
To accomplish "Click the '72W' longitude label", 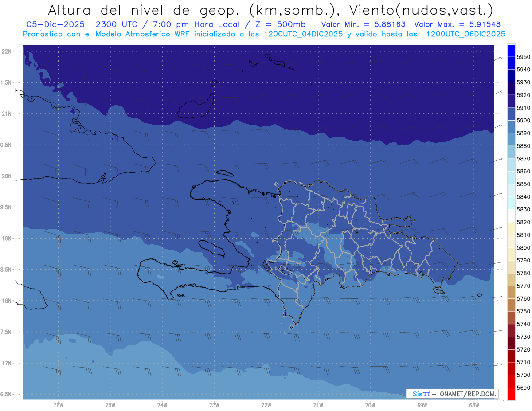I will pos(266,405).
